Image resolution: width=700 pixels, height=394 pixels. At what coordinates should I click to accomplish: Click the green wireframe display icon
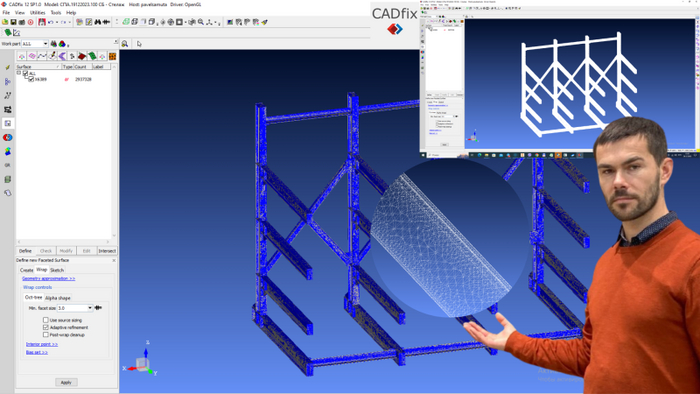(x=126, y=22)
